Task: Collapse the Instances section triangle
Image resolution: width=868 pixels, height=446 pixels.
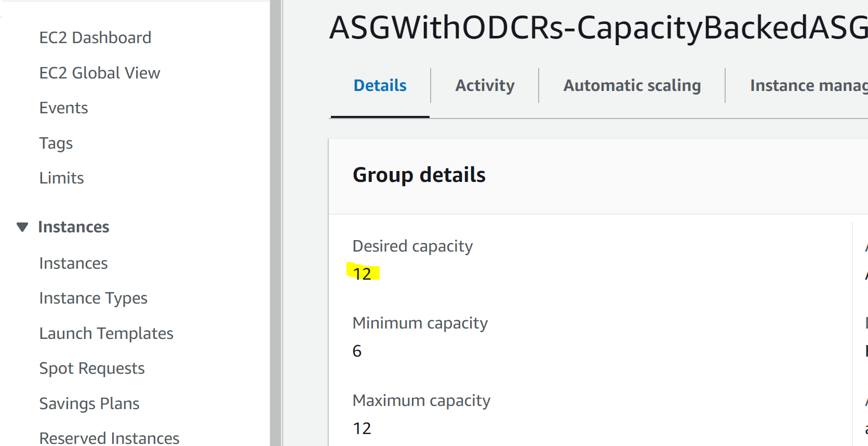Action: (x=22, y=227)
